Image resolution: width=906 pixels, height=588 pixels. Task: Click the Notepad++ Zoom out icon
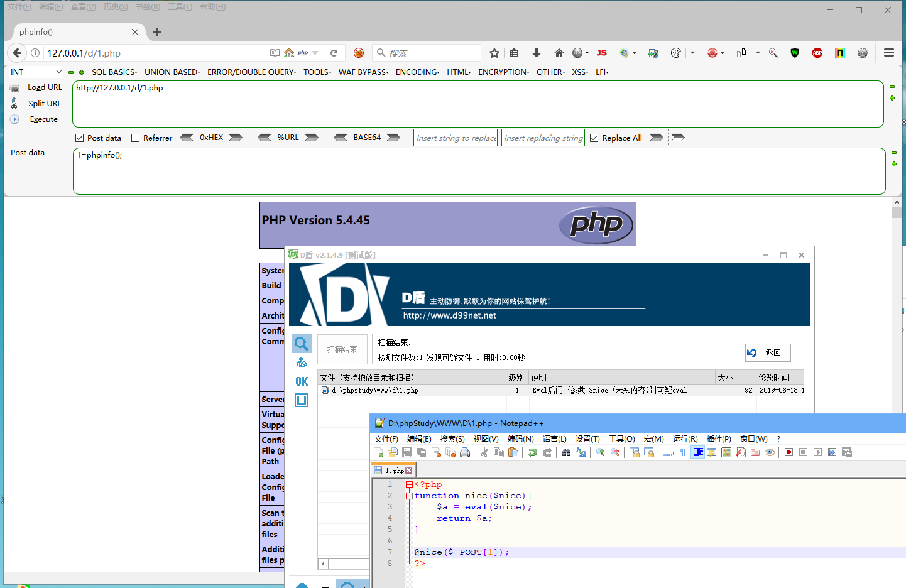coord(615,452)
